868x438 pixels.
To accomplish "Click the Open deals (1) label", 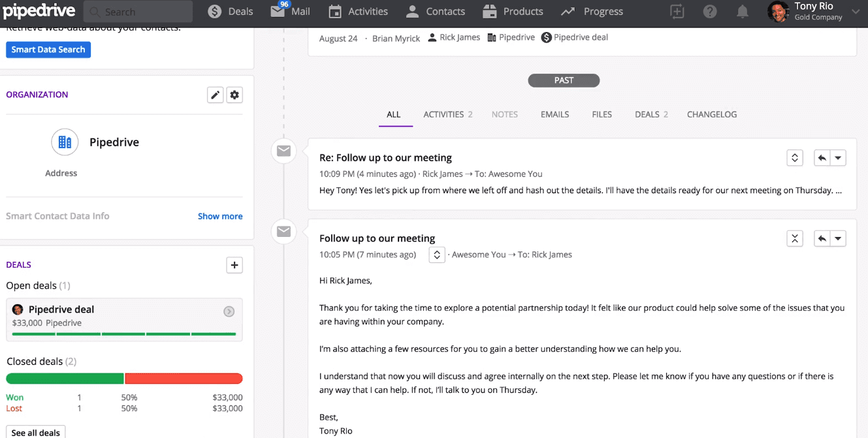I will click(39, 285).
